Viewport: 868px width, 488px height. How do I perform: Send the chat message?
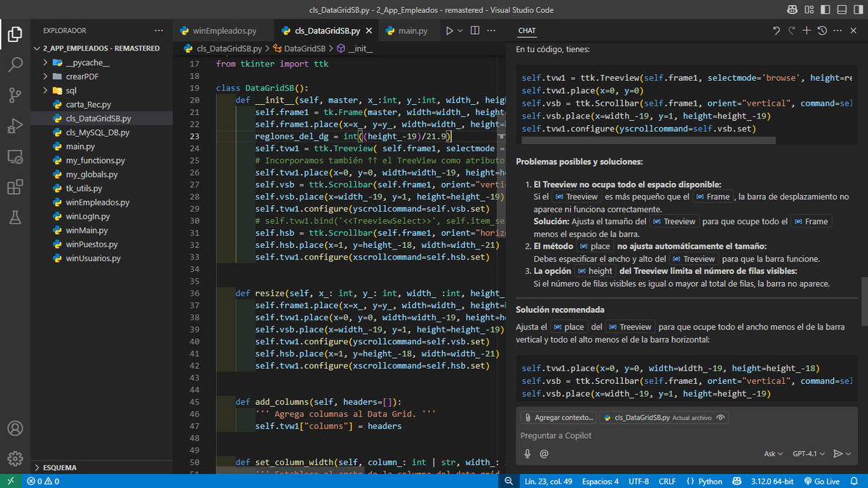point(838,453)
